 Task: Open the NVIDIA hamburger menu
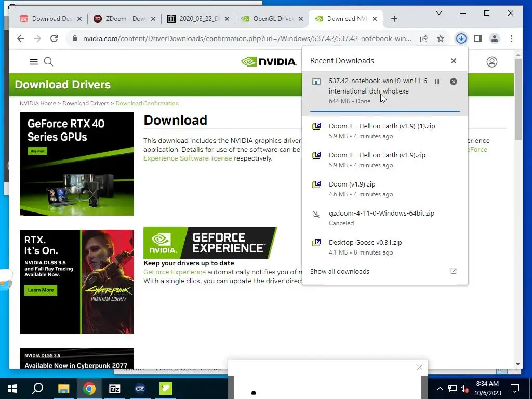click(34, 62)
